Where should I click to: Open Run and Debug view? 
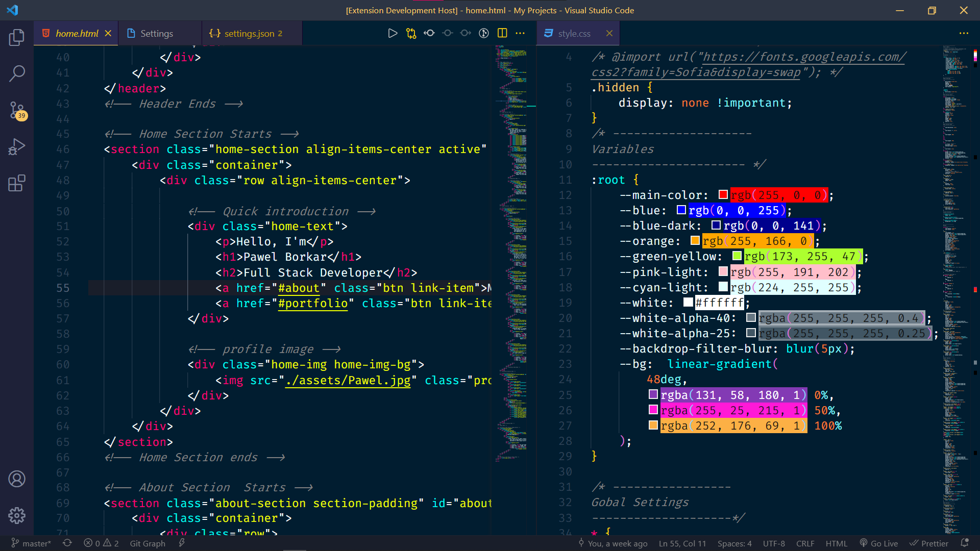tap(17, 147)
